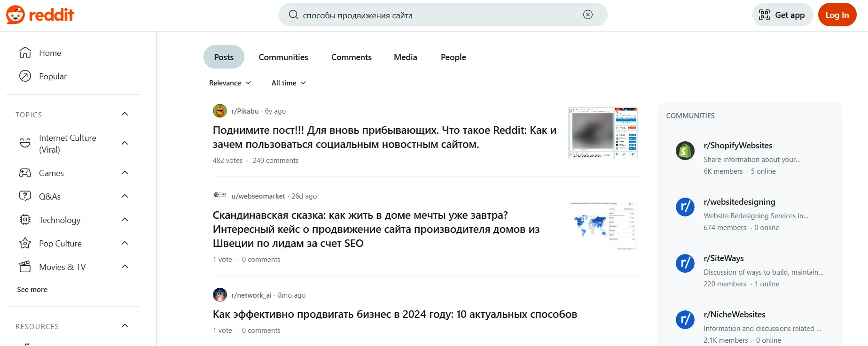Open the u/webseomarket profile link
This screenshot has width=868, height=346.
(258, 196)
